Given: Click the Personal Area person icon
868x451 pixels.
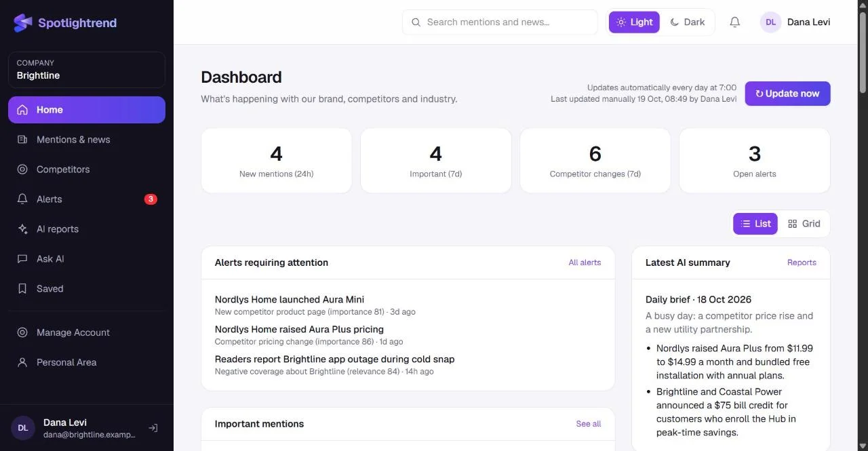Looking at the screenshot, I should [22, 362].
